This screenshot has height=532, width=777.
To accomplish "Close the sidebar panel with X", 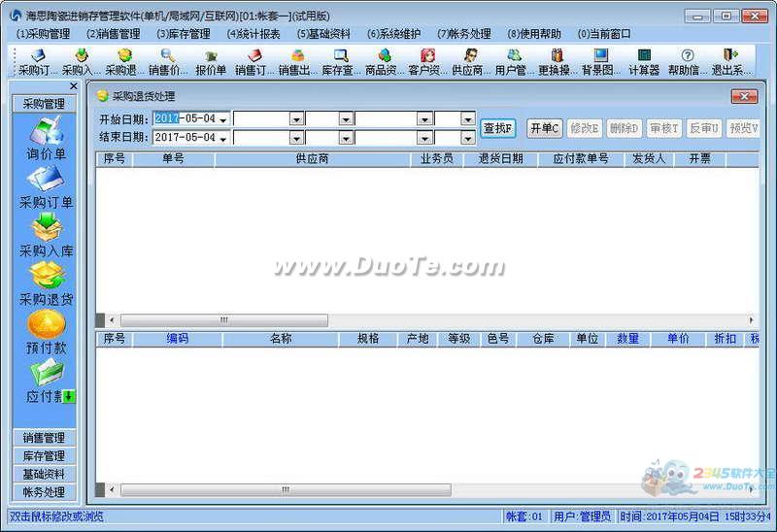I will (x=74, y=86).
